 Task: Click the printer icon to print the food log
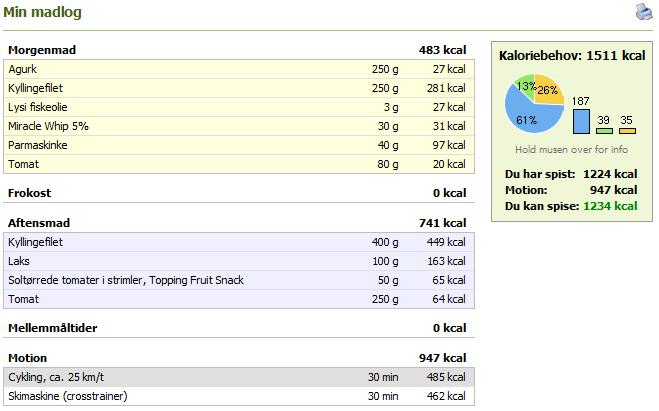coord(643,11)
